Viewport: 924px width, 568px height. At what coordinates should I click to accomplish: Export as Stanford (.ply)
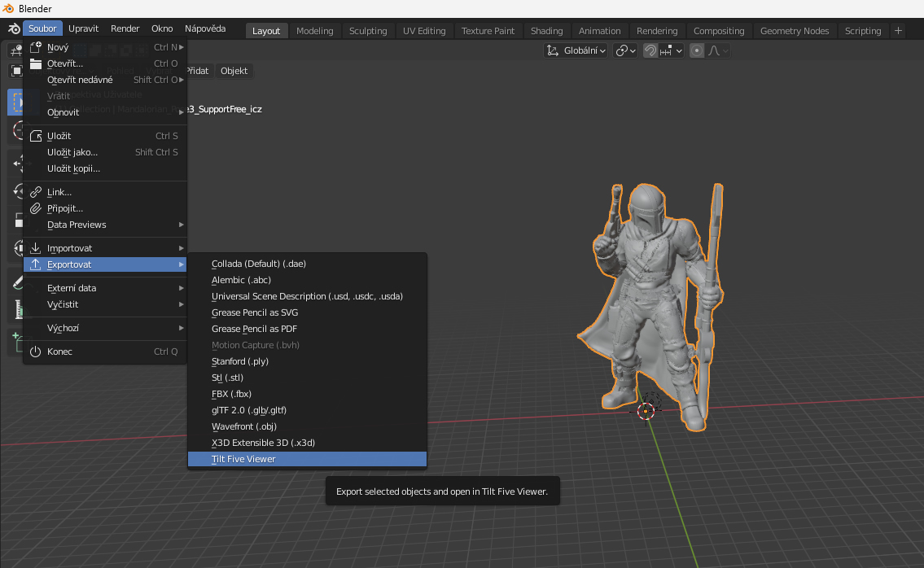(x=307, y=362)
